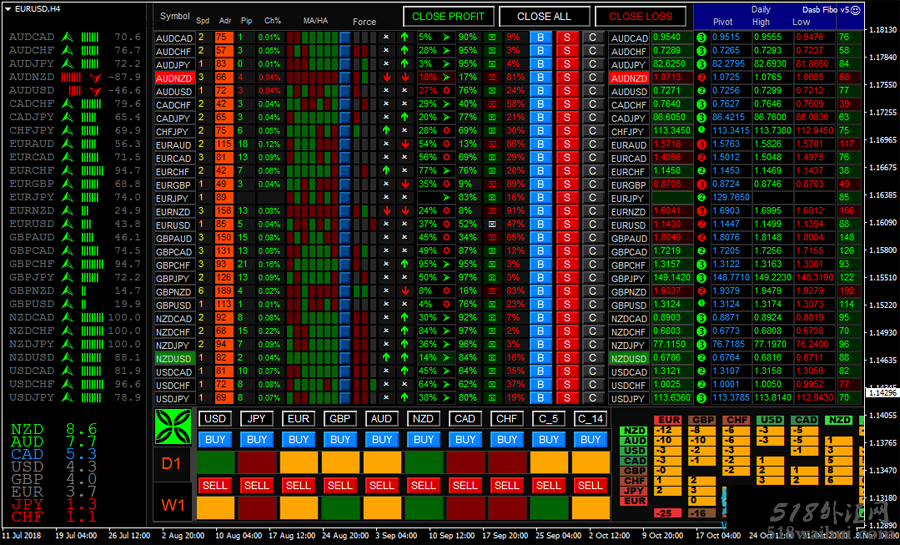The height and width of the screenshot is (545, 900).
Task: Click the BUY button under CHF
Action: [507, 440]
